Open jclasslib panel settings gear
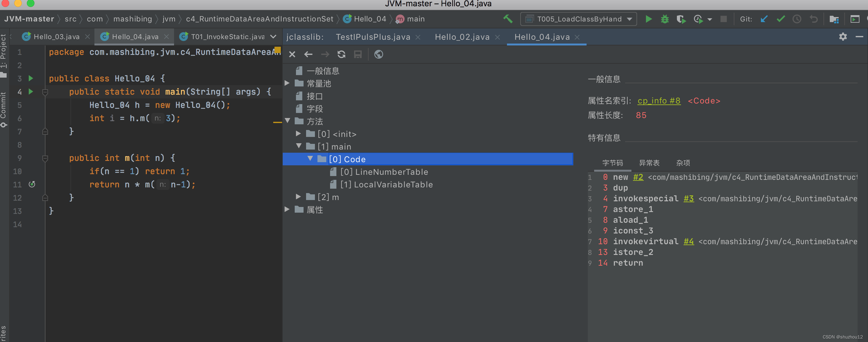868x342 pixels. pos(843,36)
